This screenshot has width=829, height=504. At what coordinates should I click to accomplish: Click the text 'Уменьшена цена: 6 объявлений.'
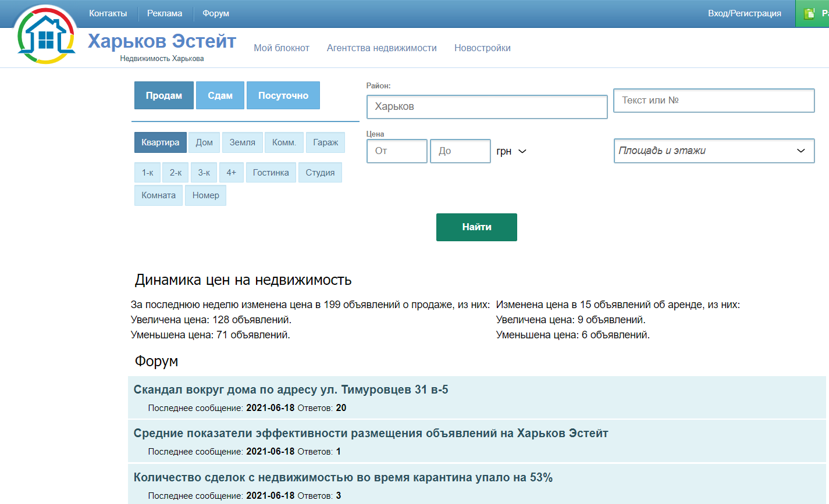click(x=573, y=335)
